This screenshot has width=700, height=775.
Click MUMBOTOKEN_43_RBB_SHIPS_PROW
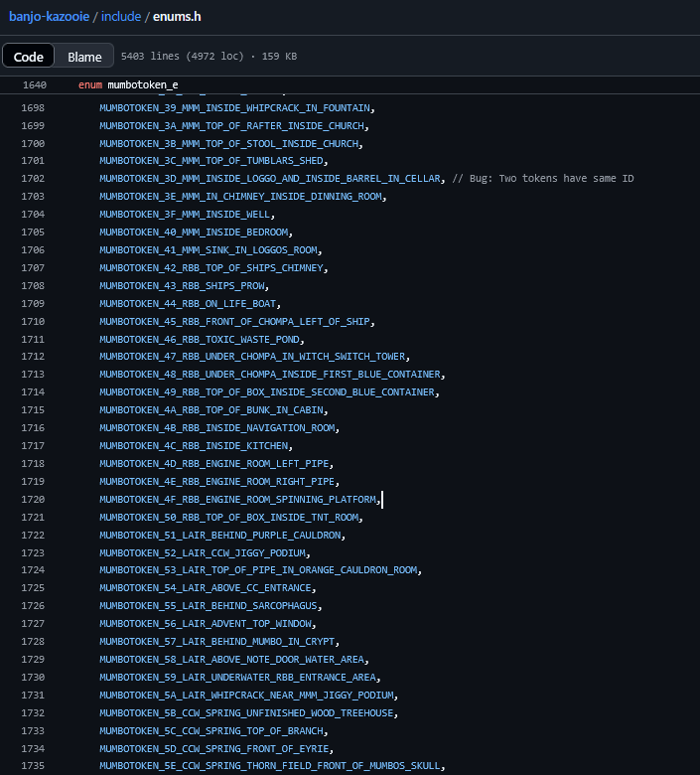(x=182, y=286)
